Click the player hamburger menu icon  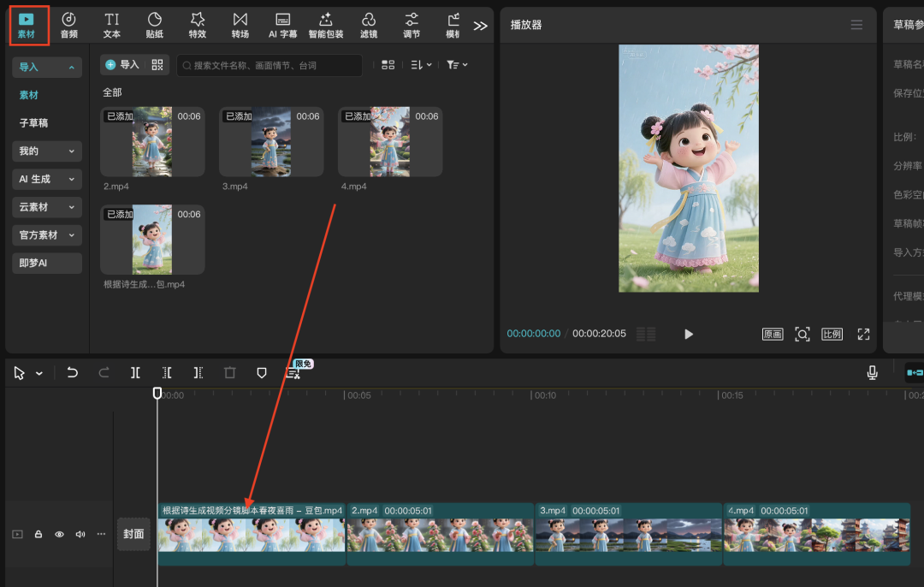tap(856, 25)
